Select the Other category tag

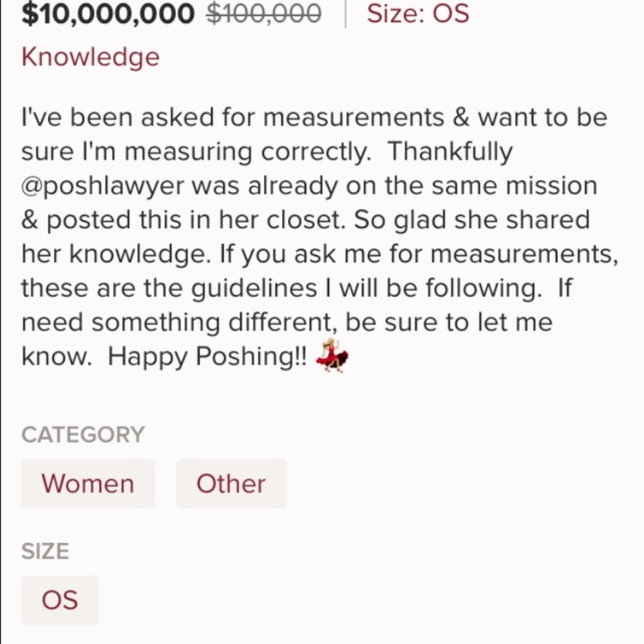[x=231, y=484]
